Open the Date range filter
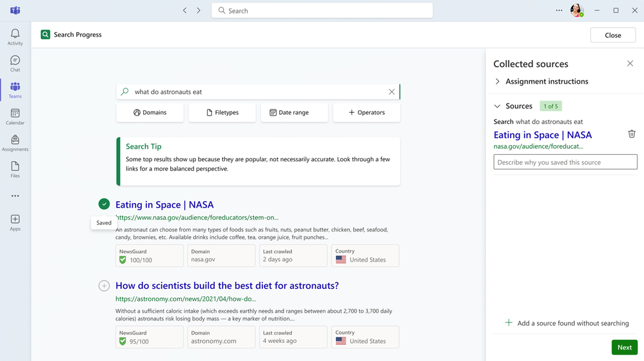The image size is (644, 361). click(295, 113)
